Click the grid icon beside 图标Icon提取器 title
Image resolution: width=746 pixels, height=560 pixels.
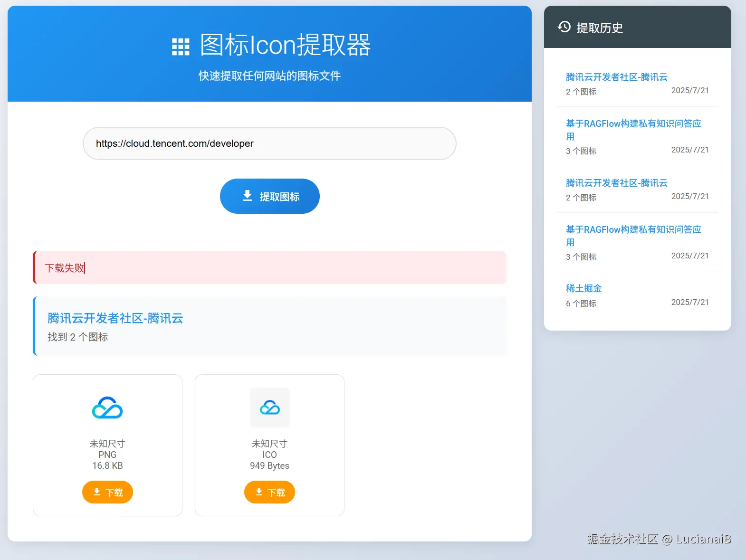coord(181,47)
